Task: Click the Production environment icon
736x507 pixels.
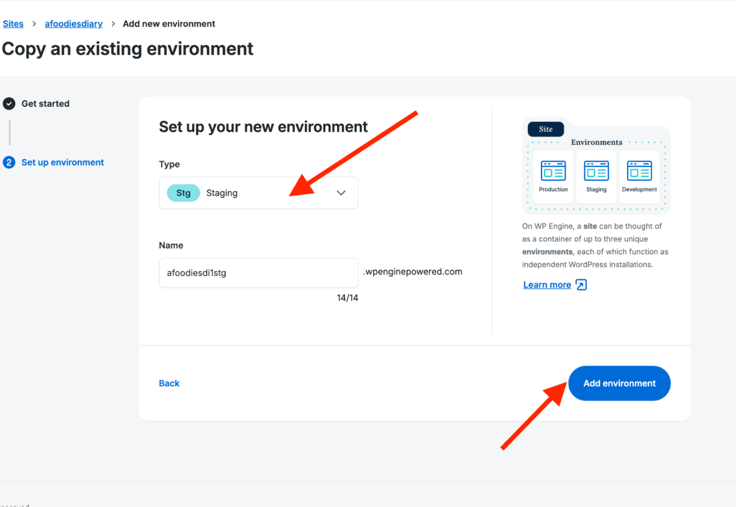Action: point(553,171)
